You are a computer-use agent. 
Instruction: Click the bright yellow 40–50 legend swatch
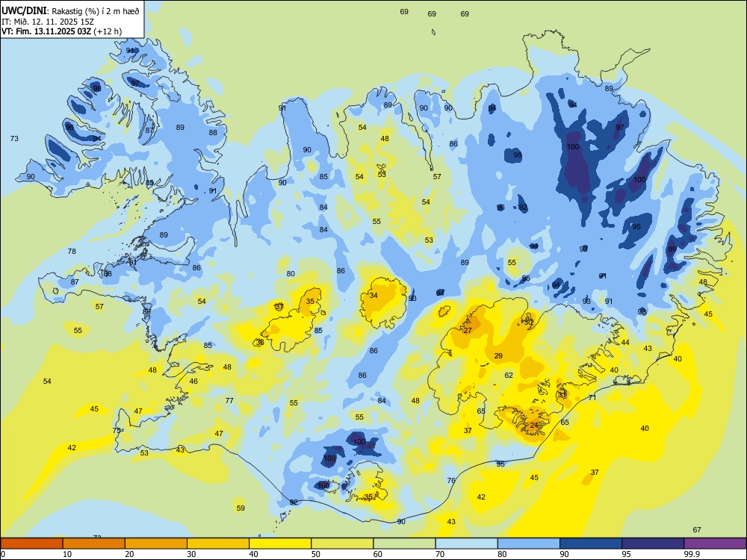280,544
